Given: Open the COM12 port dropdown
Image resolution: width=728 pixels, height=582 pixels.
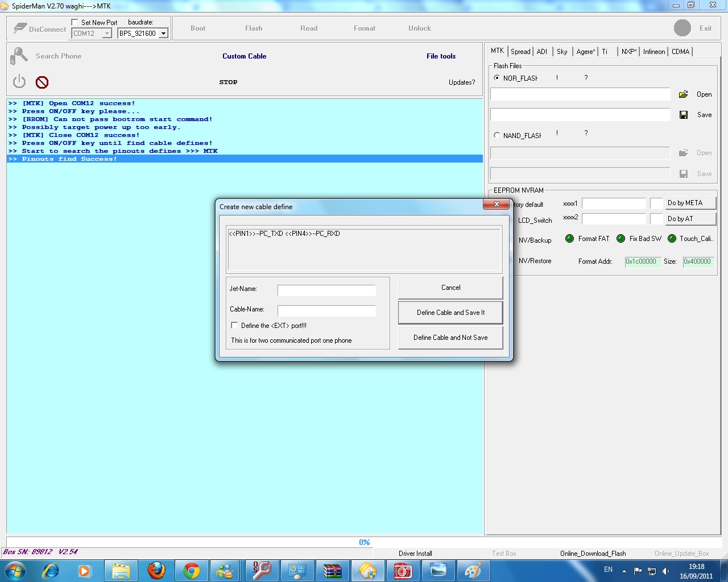Looking at the screenshot, I should click(106, 34).
